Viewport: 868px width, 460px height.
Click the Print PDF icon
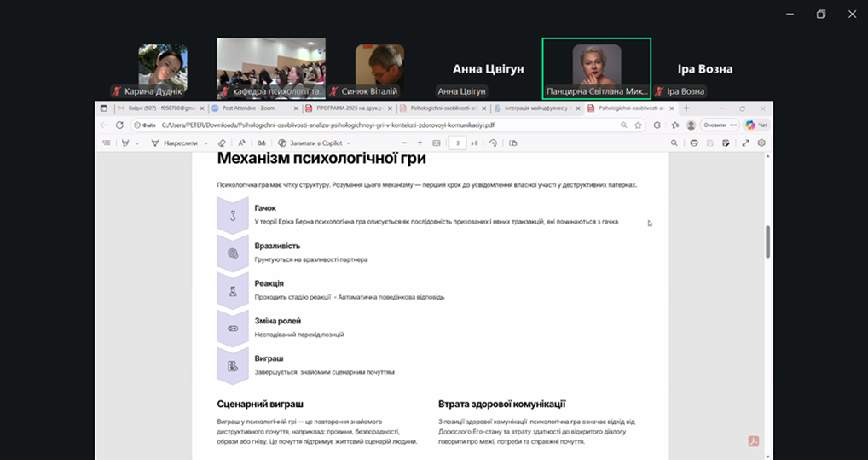(x=694, y=143)
